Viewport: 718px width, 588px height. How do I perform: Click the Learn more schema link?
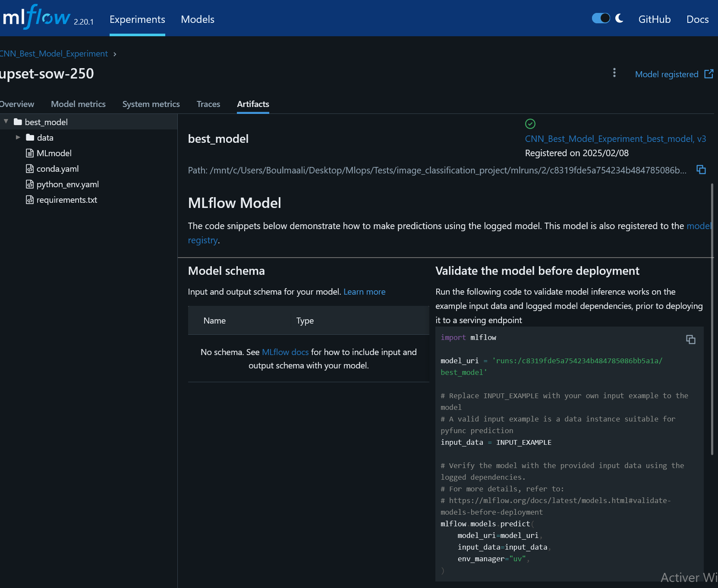[365, 292]
